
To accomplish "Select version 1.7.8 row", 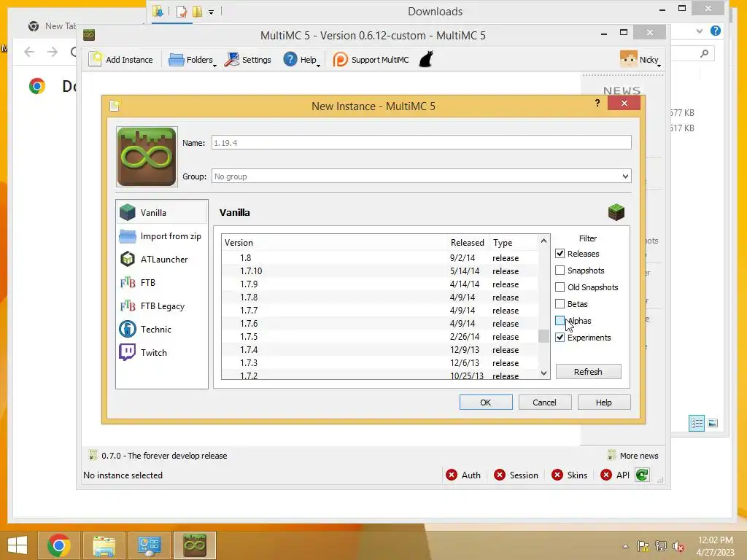I will pyautogui.click(x=379, y=297).
